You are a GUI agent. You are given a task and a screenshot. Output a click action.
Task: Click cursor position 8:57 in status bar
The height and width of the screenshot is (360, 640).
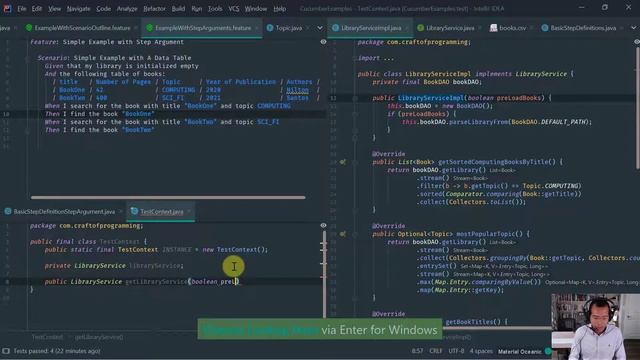coord(417,351)
